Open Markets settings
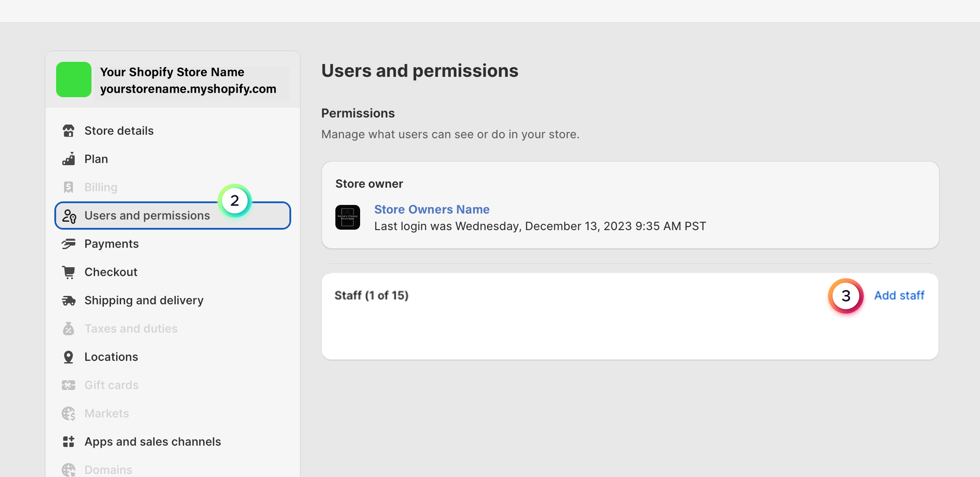 [x=173, y=413]
